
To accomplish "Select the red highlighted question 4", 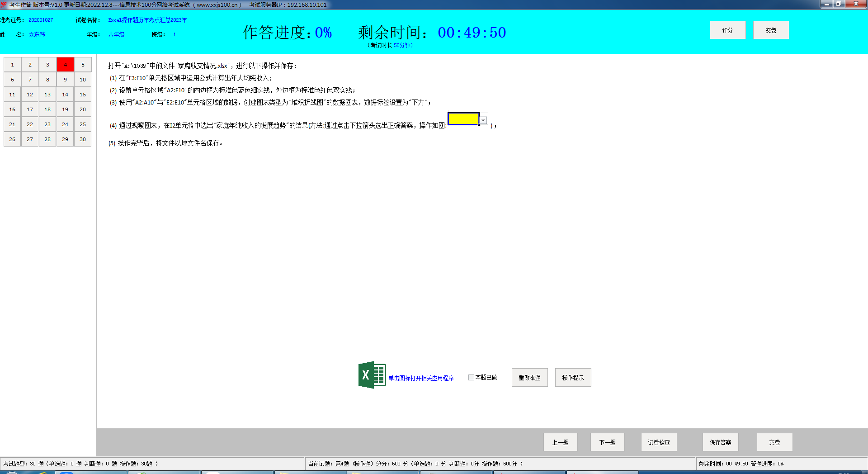I will point(65,65).
